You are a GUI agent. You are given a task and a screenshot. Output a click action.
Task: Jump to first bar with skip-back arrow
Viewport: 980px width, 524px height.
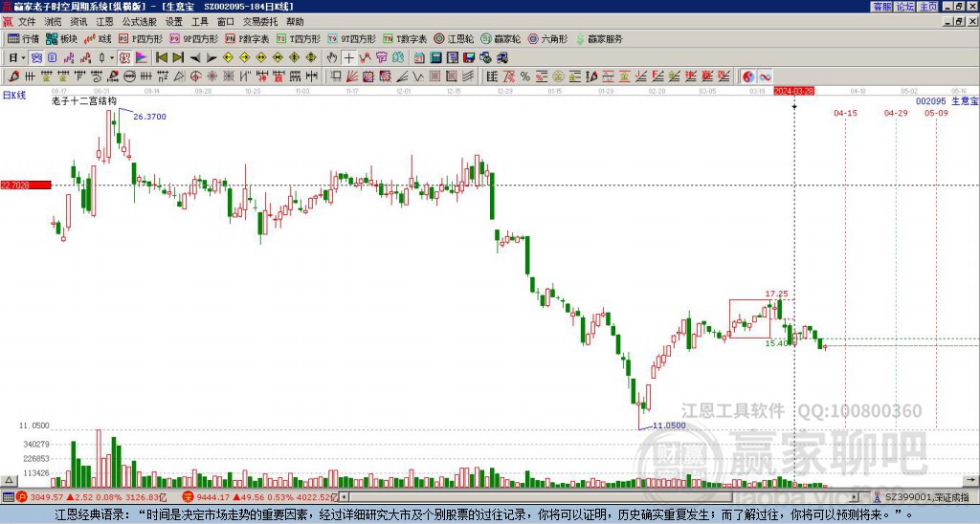click(x=161, y=57)
